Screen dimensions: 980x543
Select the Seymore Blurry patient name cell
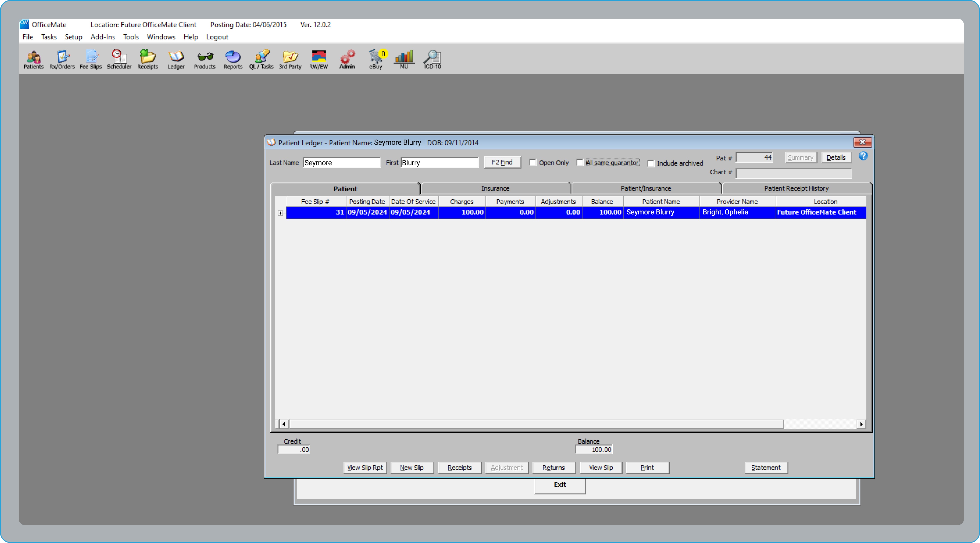(x=661, y=213)
